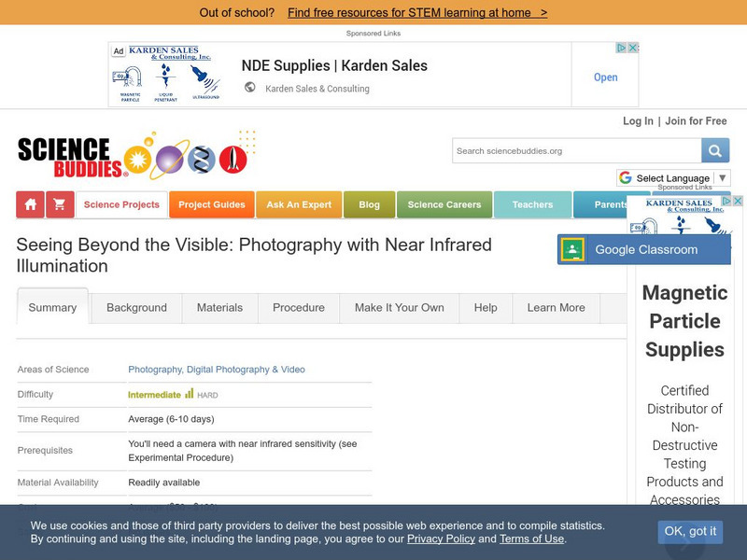The image size is (747, 560).
Task: Click the search magnifier button
Action: [x=715, y=150]
